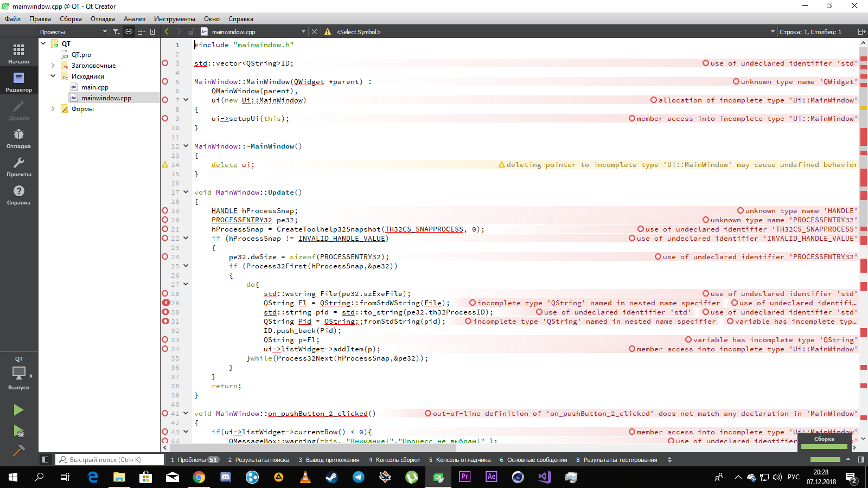The image size is (868, 488).
Task: Click the Быстрый поиск locator field
Action: point(110,460)
